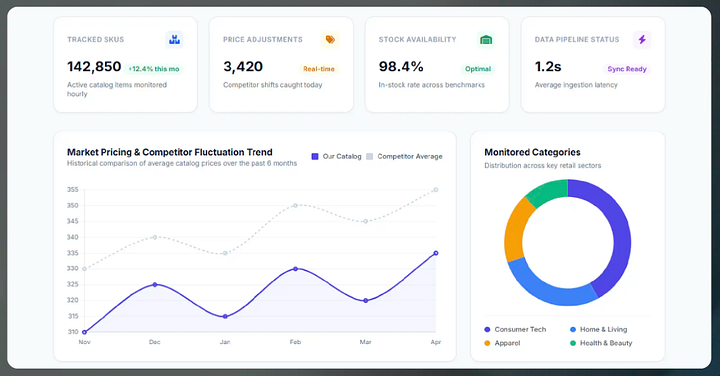Click Competitor Average data point for Nov

pos(84,269)
